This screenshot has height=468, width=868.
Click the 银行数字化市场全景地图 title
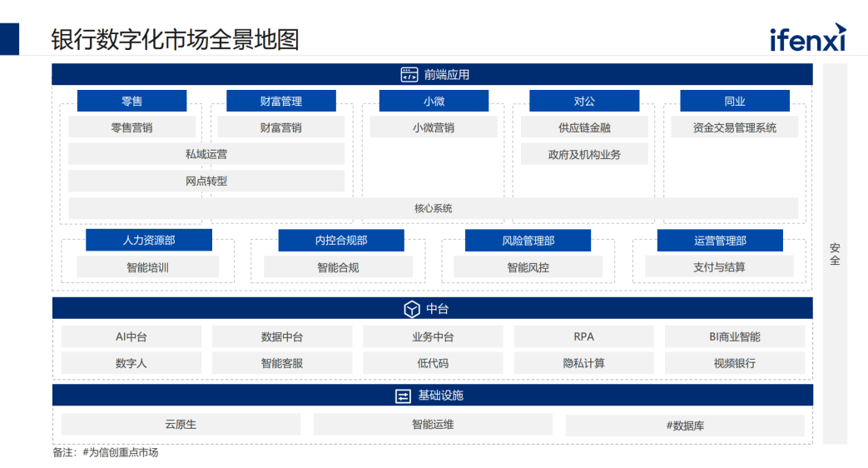pyautogui.click(x=175, y=39)
